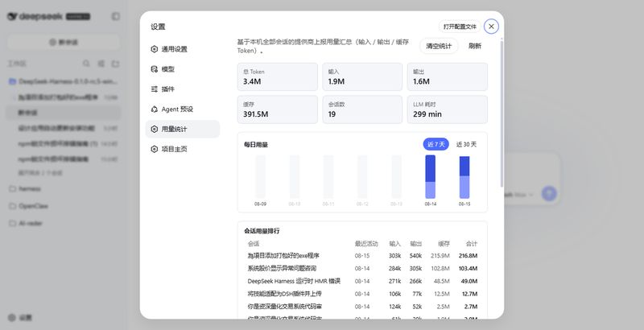Click session row DeepSeek Harness 运行时 HMR 错误
This screenshot has width=644, height=330.
coord(362,281)
